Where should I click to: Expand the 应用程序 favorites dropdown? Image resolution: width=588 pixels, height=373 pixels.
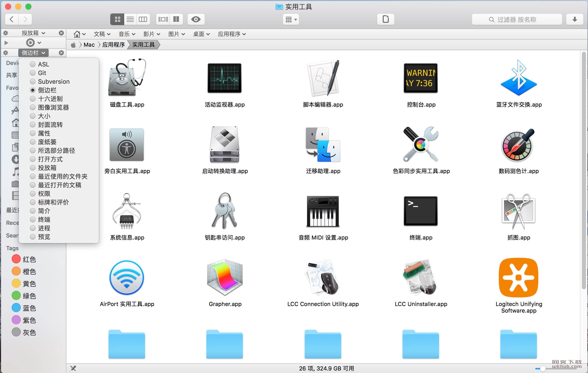232,34
